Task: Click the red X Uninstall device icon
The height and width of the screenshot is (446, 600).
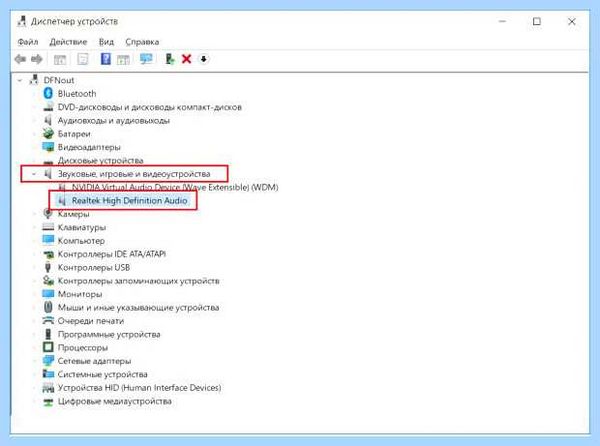Action: (186, 59)
